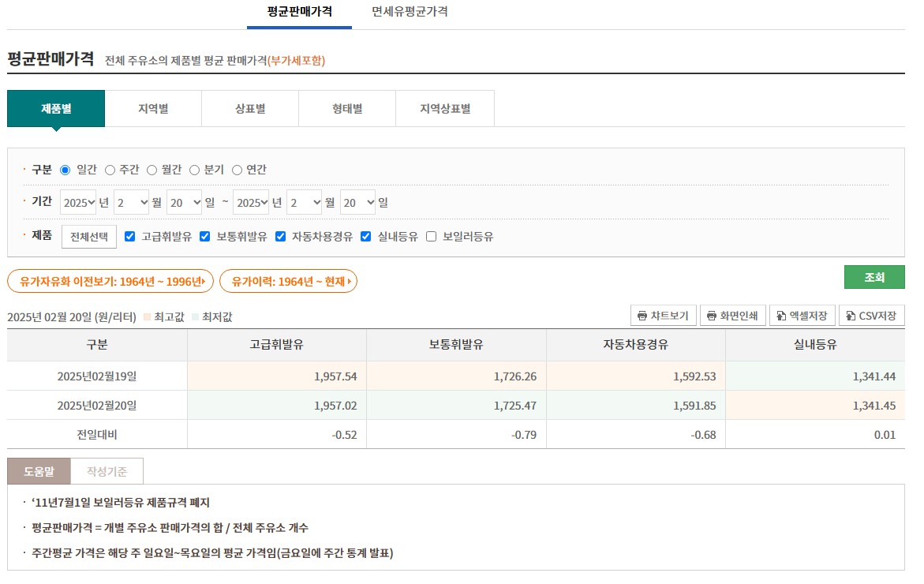The height and width of the screenshot is (584, 924).
Task: Click the 2025년02월19일 row label
Action: (x=97, y=376)
